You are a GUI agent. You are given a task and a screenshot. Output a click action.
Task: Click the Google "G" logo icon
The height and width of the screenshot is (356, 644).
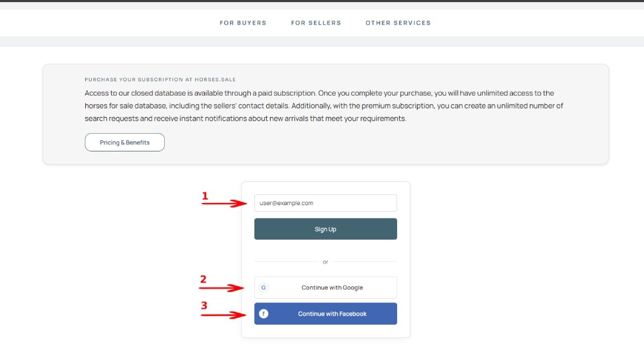click(264, 288)
